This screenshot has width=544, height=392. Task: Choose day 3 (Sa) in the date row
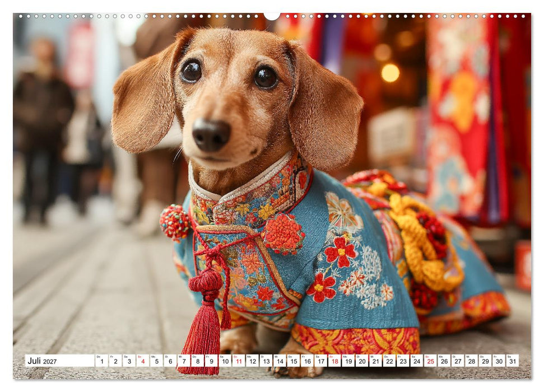click(129, 361)
